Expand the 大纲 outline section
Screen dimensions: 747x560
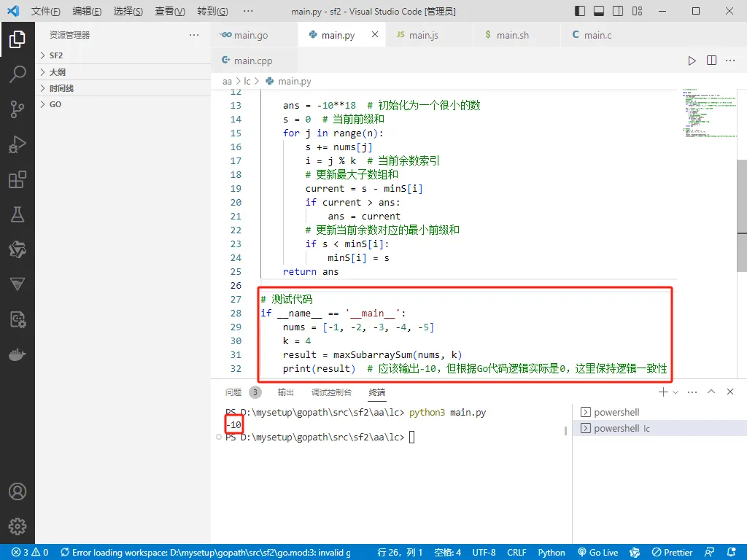click(x=123, y=72)
